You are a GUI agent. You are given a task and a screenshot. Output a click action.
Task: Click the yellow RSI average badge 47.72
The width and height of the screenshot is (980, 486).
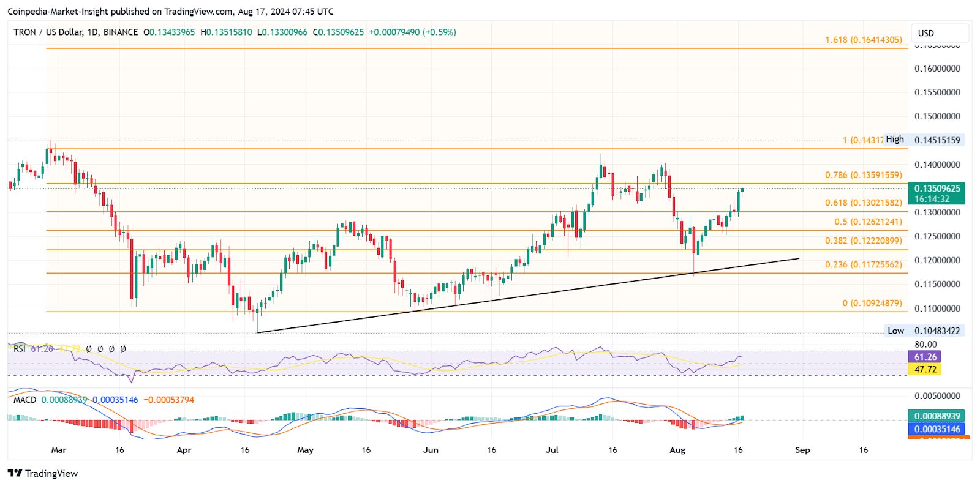(925, 370)
